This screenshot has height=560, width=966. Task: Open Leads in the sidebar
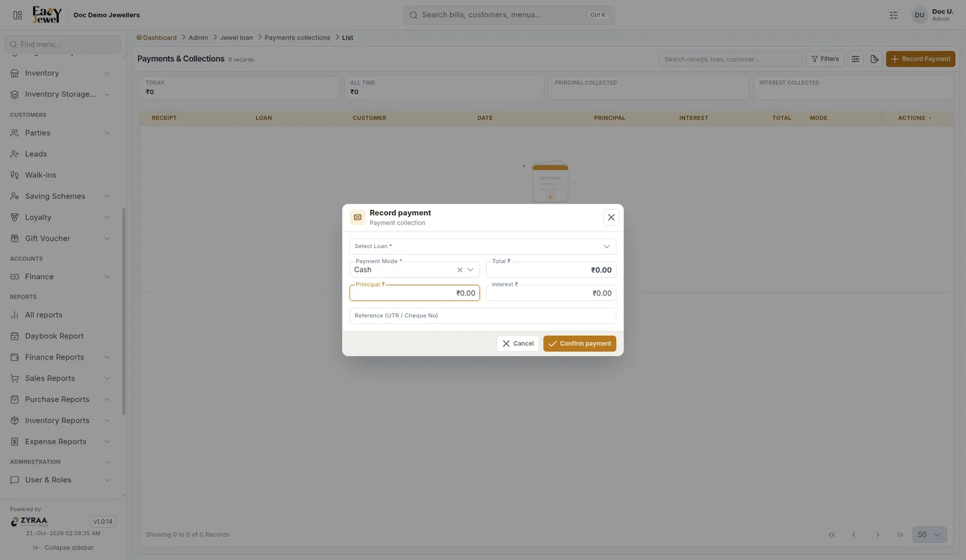60,154
